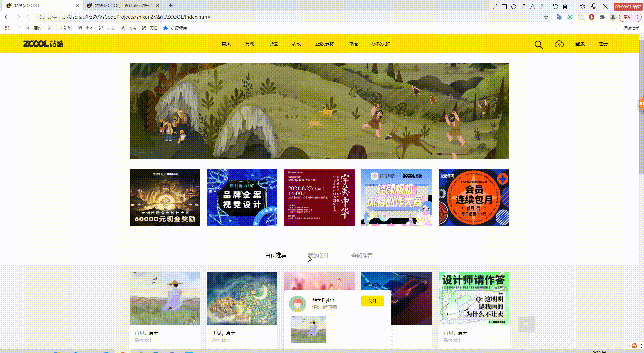Bookmark this page with the star icon
The image size is (644, 353).
coord(546,17)
